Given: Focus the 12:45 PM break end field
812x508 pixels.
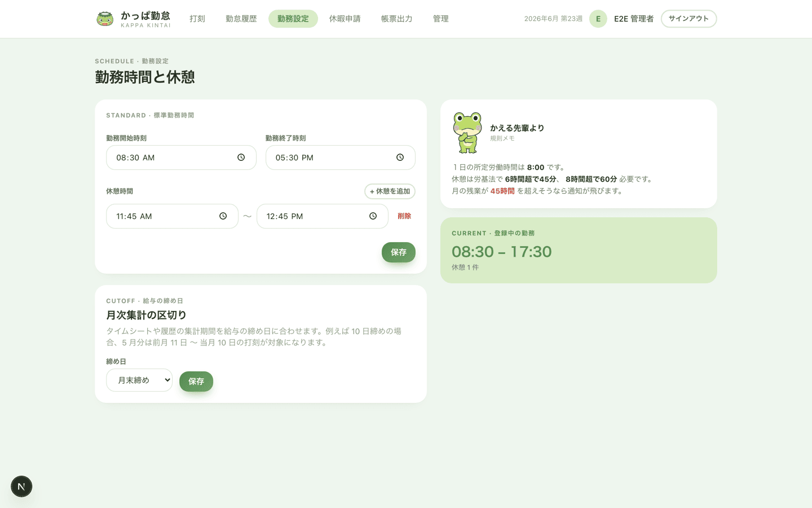Looking at the screenshot, I should [323, 216].
